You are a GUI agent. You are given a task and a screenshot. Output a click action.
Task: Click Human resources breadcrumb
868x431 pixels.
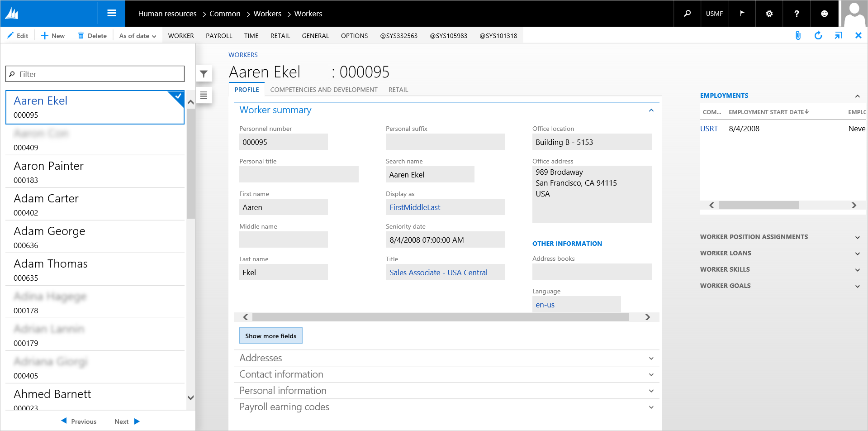167,14
